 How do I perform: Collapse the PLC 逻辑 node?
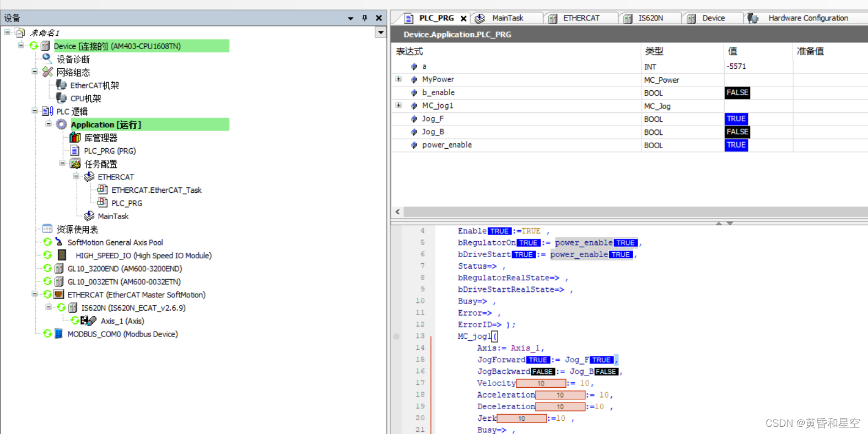tap(35, 111)
